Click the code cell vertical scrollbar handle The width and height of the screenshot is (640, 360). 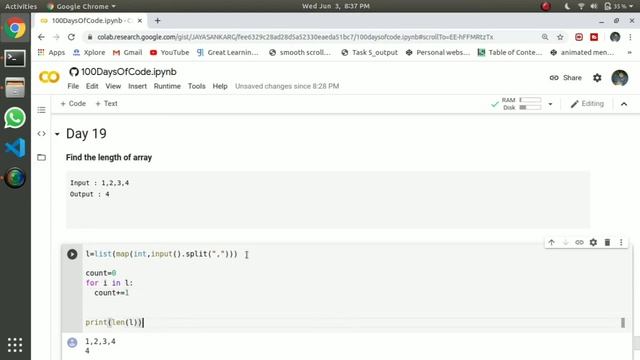pos(623,322)
